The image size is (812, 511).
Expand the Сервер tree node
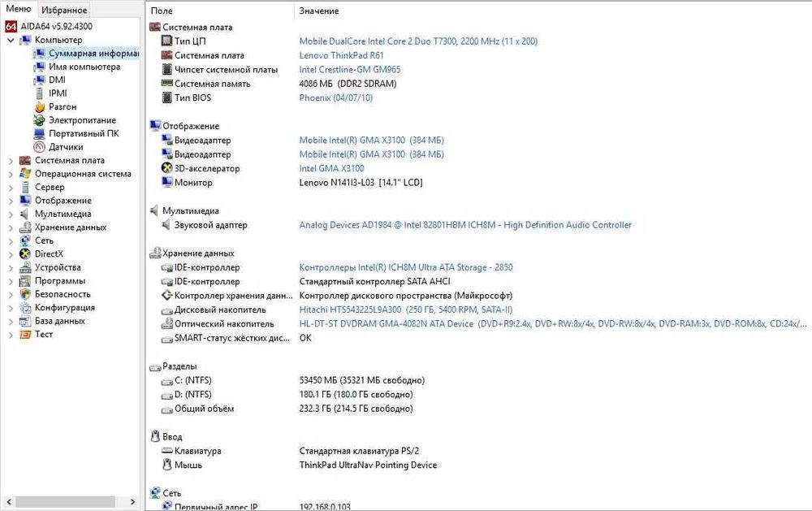[11, 188]
